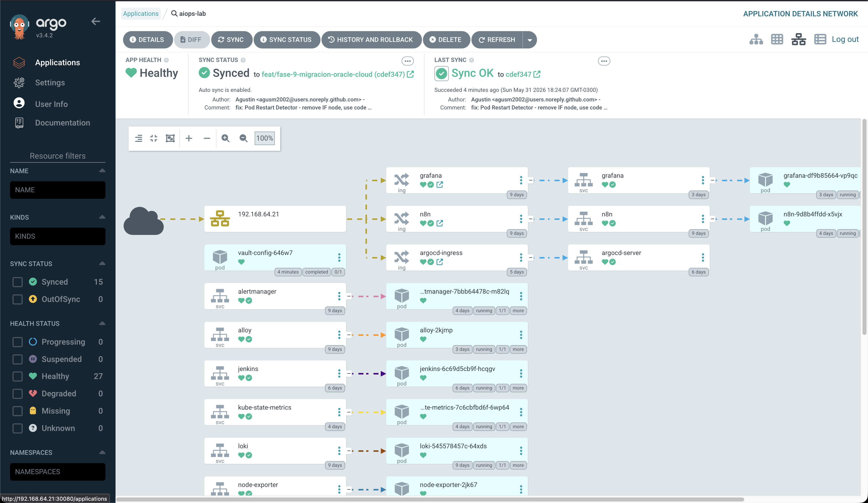The image size is (868, 503).
Task: Check the Degraded filter checkbox
Action: (18, 394)
